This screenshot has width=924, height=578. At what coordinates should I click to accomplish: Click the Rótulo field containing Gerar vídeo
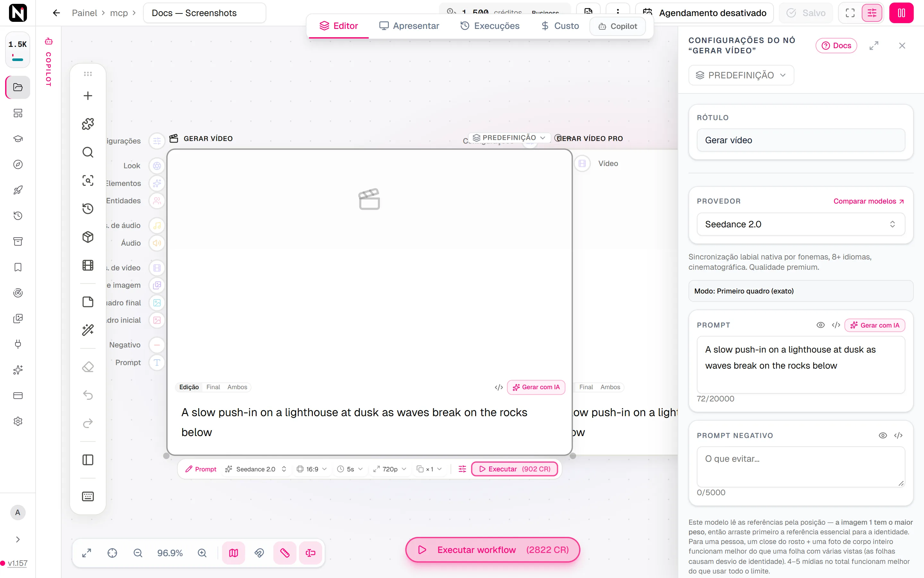point(801,140)
